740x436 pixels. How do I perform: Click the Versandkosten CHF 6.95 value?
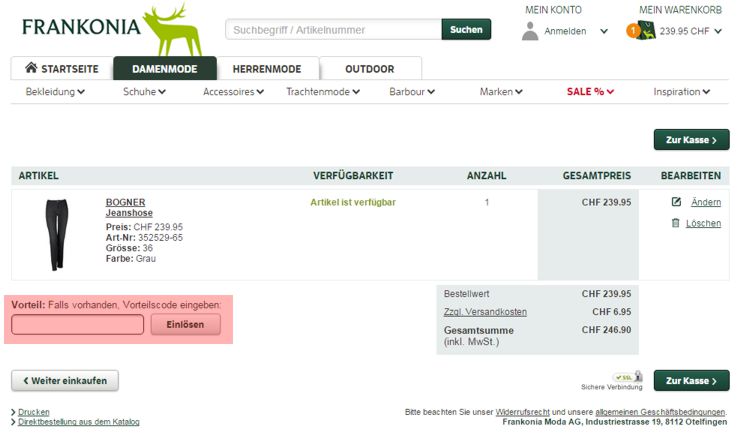[x=612, y=312]
